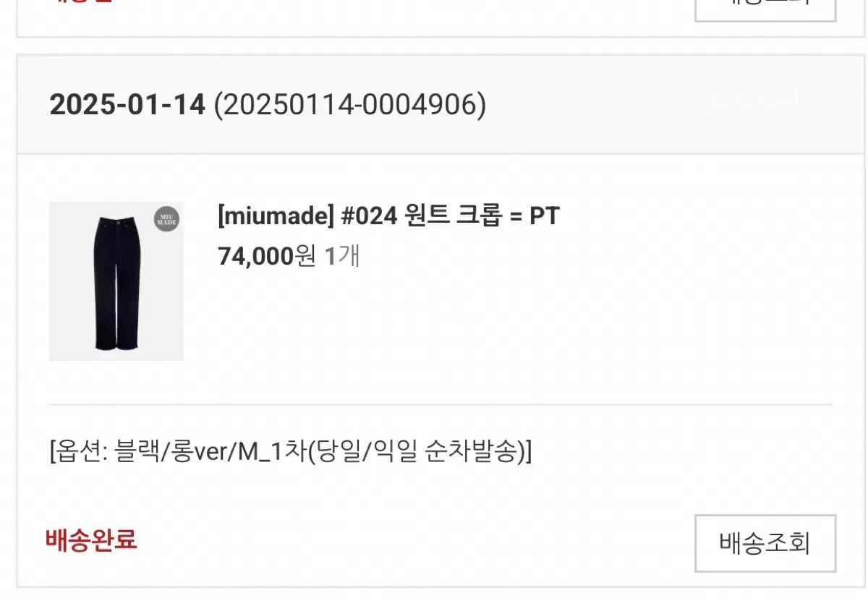Click the partially visible tracking button at top
The width and height of the screenshot is (868, 601).
pos(765,7)
